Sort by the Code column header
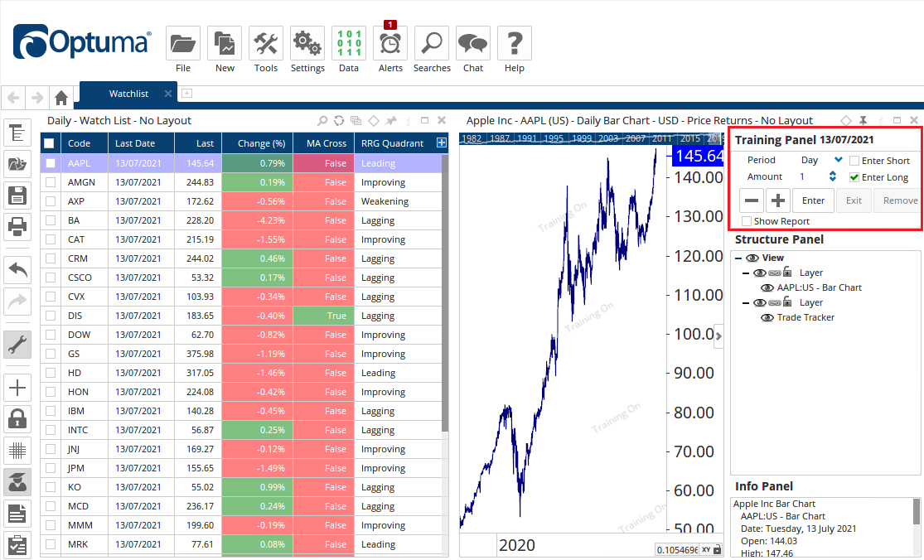Screen dimensions: 924x560 click(x=85, y=143)
